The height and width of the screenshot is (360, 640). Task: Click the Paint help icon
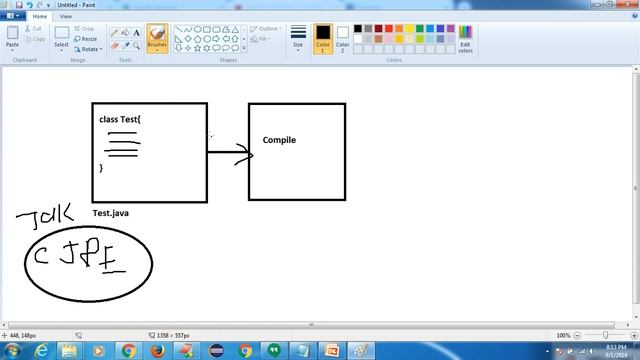[x=635, y=16]
